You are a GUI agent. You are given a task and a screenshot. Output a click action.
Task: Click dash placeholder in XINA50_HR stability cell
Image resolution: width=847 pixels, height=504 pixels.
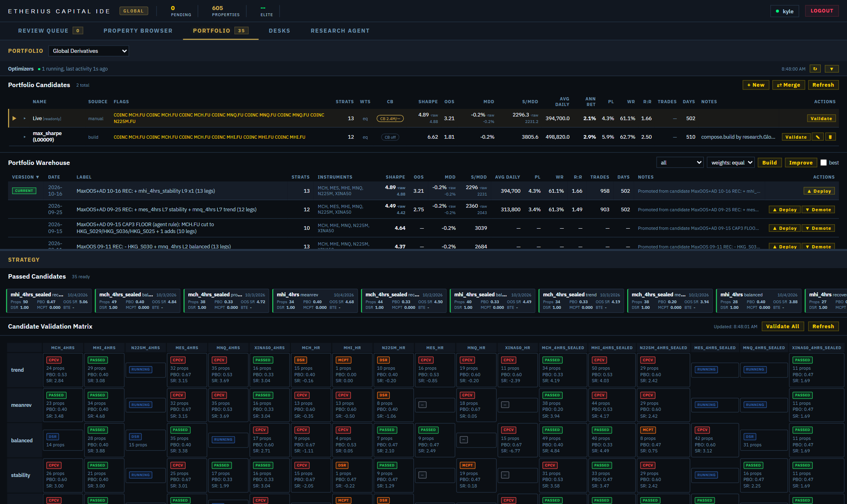505,475
